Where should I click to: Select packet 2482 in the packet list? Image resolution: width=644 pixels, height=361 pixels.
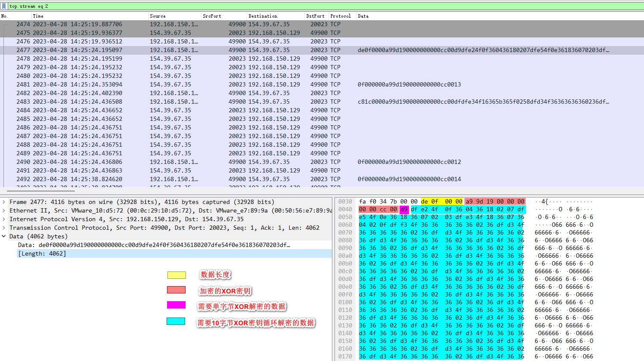(x=322, y=93)
